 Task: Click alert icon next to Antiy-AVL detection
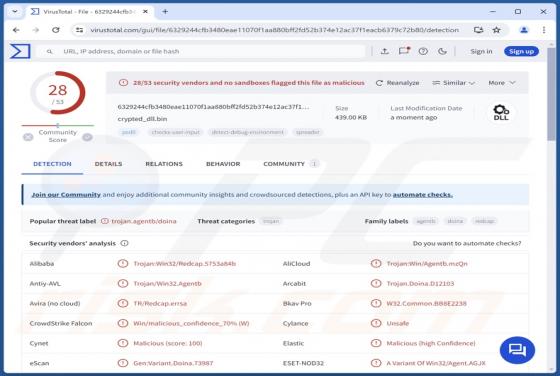pos(123,284)
